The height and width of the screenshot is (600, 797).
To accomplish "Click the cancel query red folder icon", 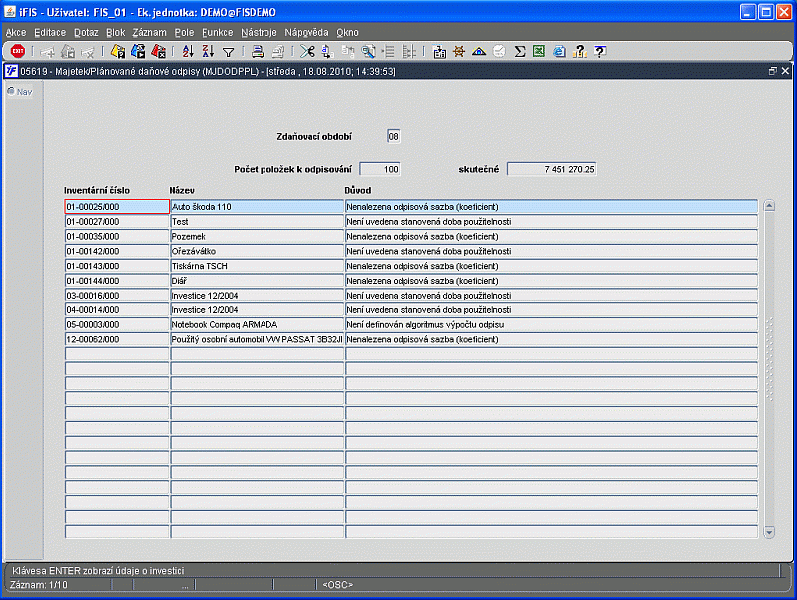I will 159,51.
